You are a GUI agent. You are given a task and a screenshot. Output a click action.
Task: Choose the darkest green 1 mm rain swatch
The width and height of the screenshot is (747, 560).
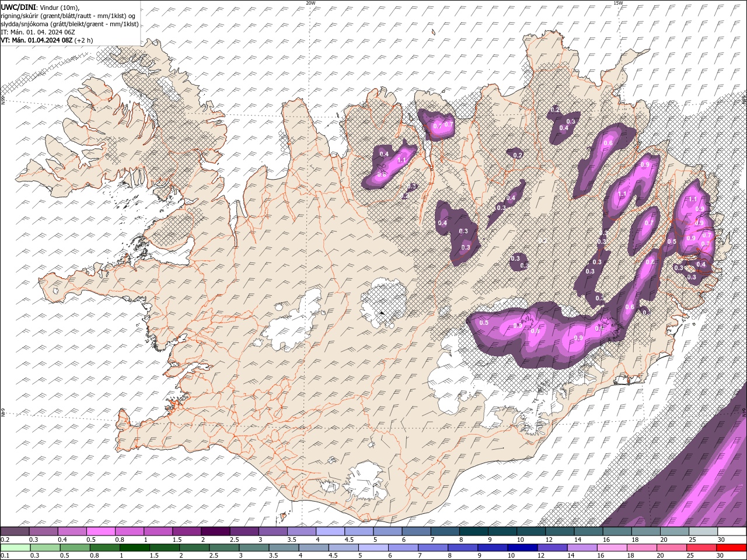pos(134,548)
